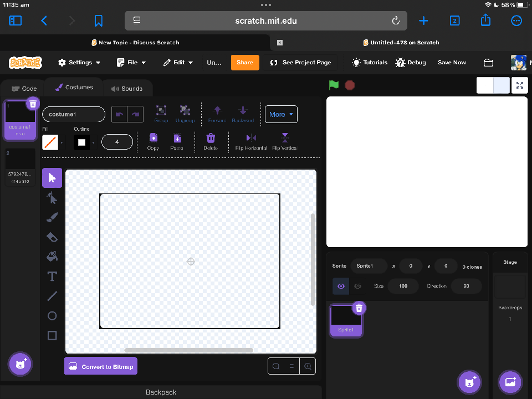Expand the File menu

tap(131, 62)
